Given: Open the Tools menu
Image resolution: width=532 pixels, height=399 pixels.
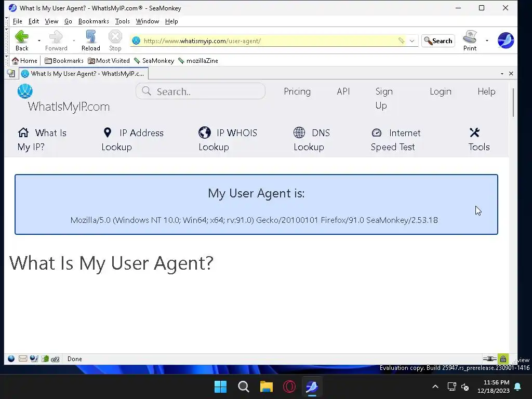Looking at the screenshot, I should [123, 21].
